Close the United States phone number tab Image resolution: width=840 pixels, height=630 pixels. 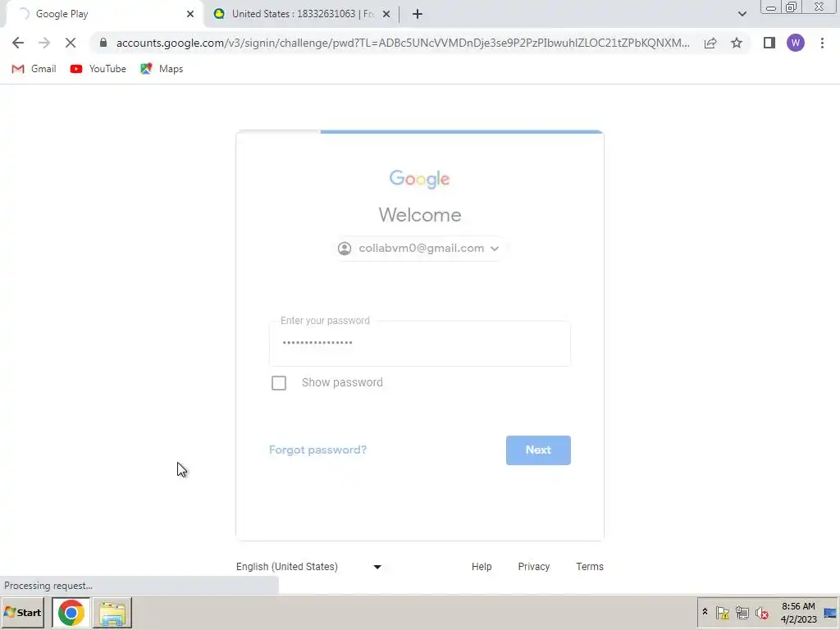[386, 14]
